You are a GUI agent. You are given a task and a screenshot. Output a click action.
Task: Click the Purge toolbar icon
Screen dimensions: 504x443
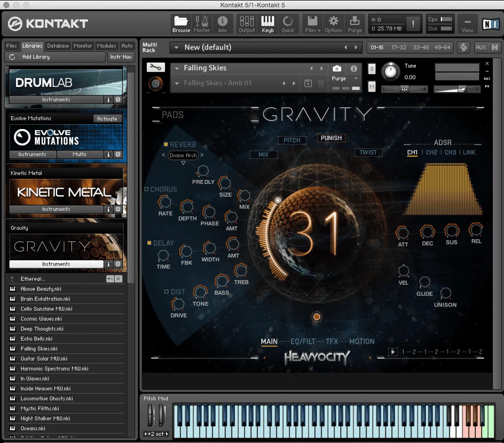355,24
